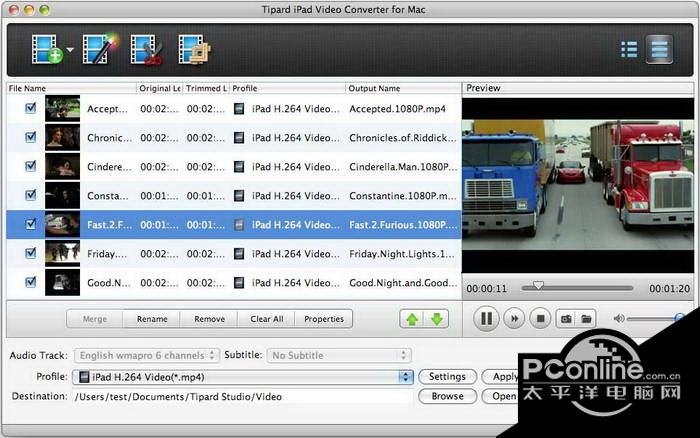Sort by Output Name column header
The height and width of the screenshot is (438, 700).
(404, 88)
